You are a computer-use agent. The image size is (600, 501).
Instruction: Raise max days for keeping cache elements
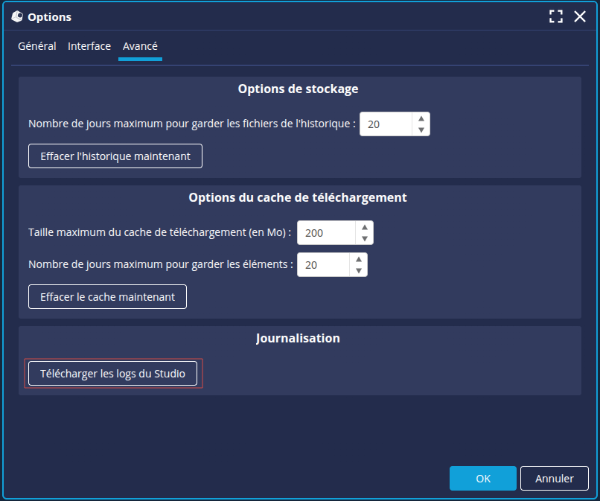359,259
